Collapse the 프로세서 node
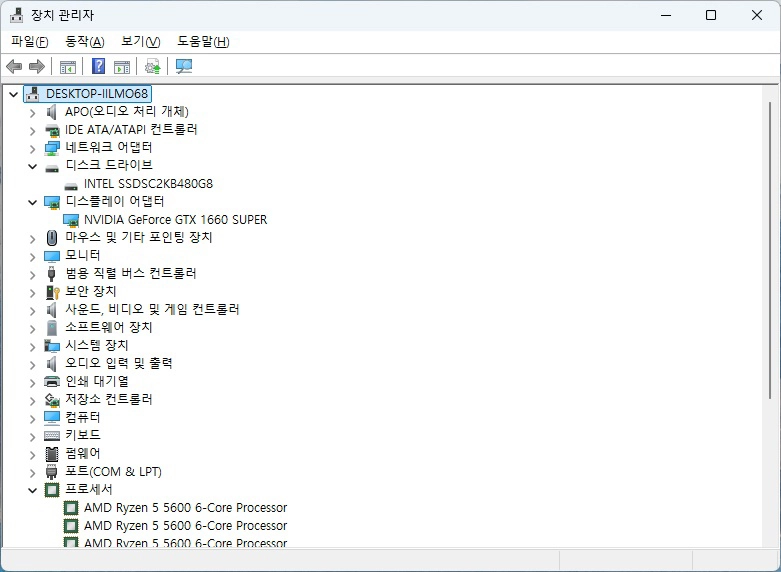This screenshot has height=572, width=781. [32, 490]
